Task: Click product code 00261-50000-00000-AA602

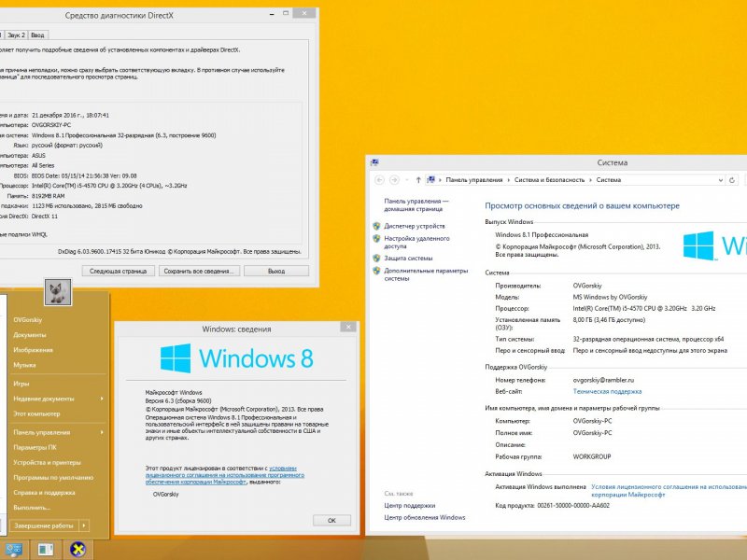Action: pyautogui.click(x=573, y=505)
